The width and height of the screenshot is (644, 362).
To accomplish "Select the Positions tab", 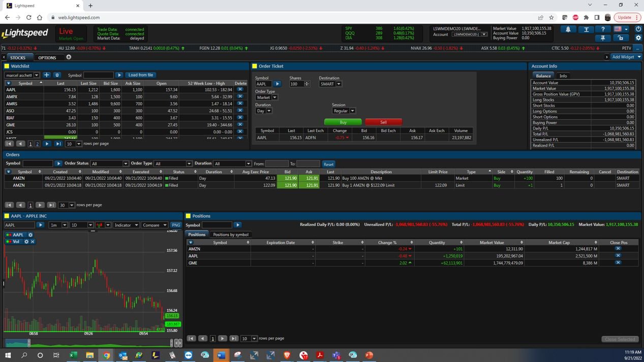I will click(x=197, y=235).
